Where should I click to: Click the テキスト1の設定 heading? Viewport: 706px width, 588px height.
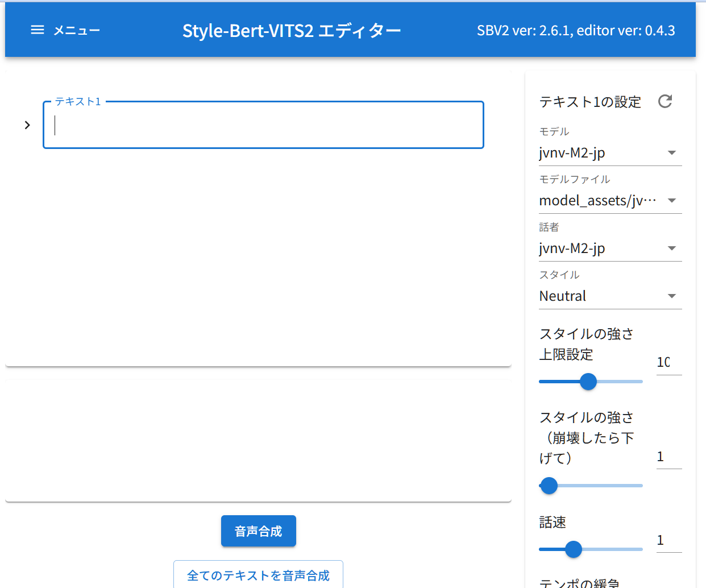590,102
